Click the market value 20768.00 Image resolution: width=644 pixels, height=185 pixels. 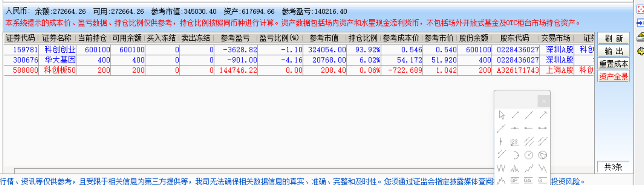(x=329, y=60)
